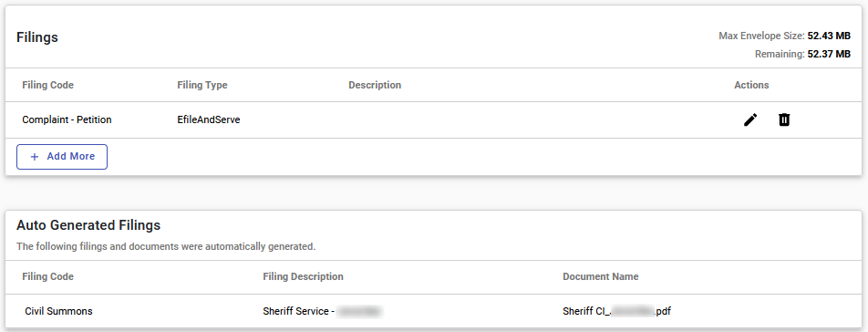Select the Filing Code column header in Filings
This screenshot has height=332, width=868.
[x=47, y=85]
